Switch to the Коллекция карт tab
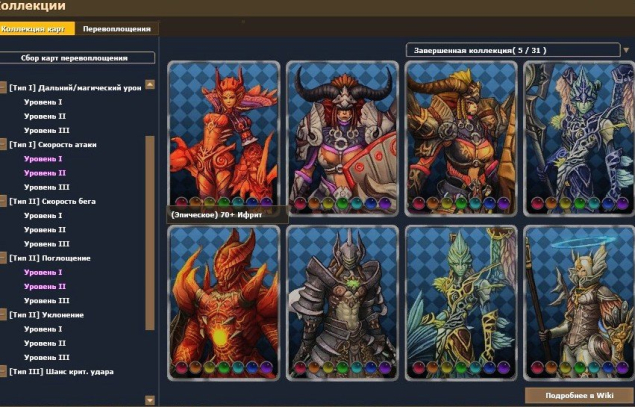This screenshot has width=635, height=407. click(x=37, y=29)
